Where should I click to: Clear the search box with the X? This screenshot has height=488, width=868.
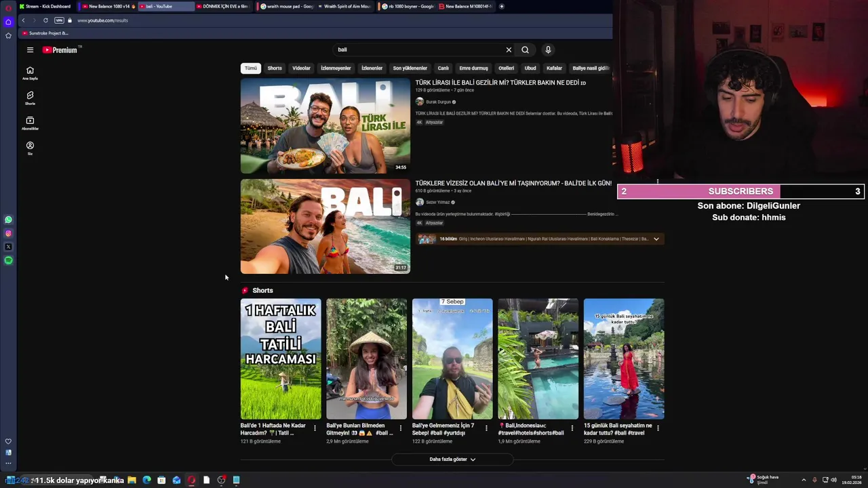(509, 49)
